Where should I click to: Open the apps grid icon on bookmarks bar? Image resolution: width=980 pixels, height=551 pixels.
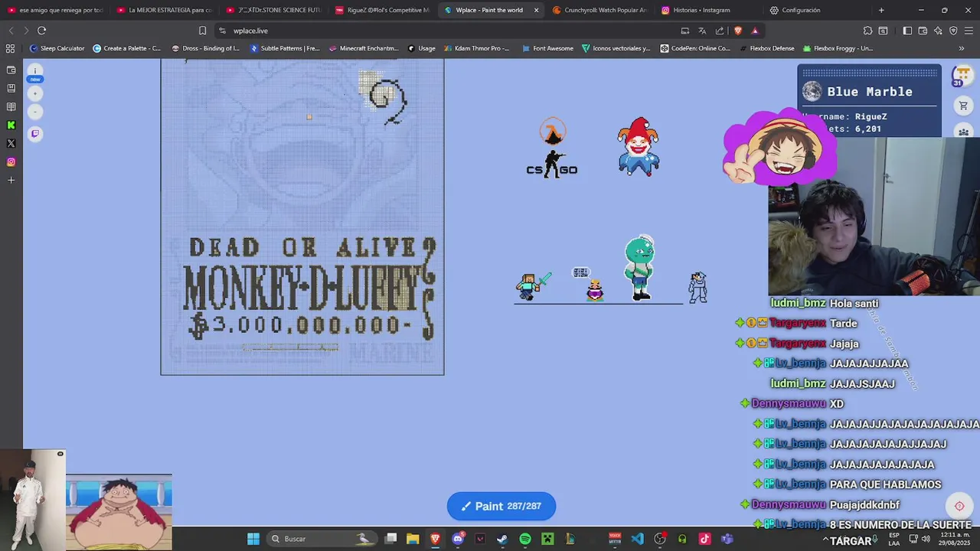click(x=11, y=48)
